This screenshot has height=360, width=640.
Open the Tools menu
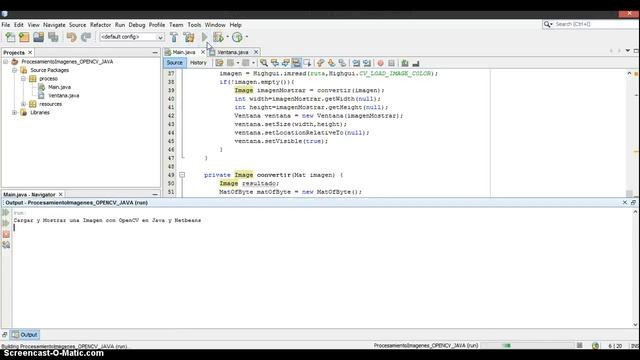pos(194,25)
